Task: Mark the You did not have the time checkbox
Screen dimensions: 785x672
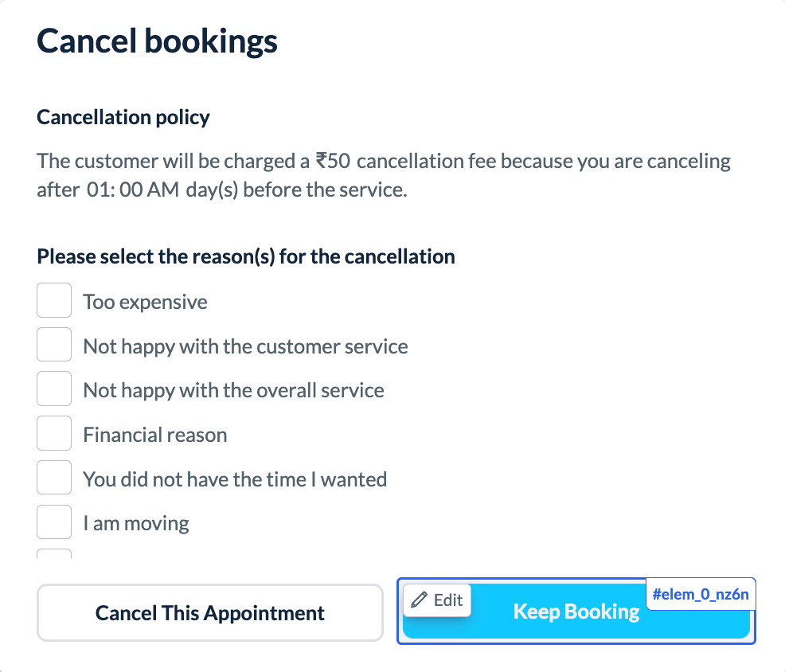Action: pos(54,479)
